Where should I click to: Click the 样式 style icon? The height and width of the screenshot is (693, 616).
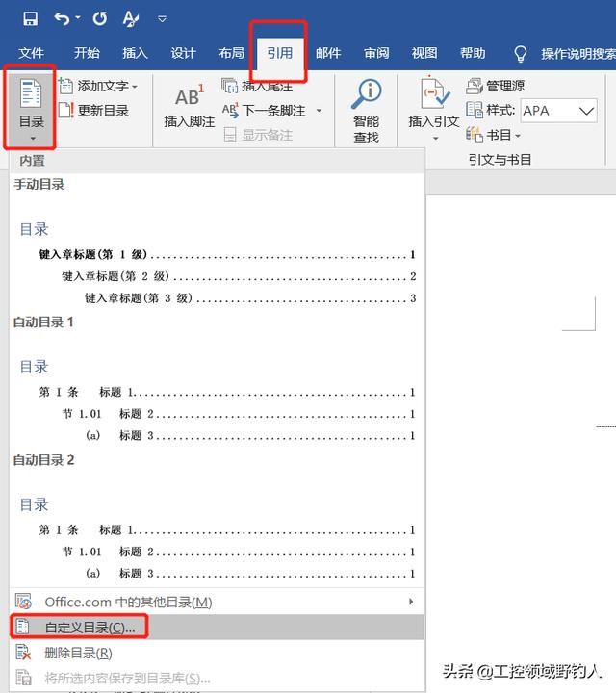pos(475,110)
